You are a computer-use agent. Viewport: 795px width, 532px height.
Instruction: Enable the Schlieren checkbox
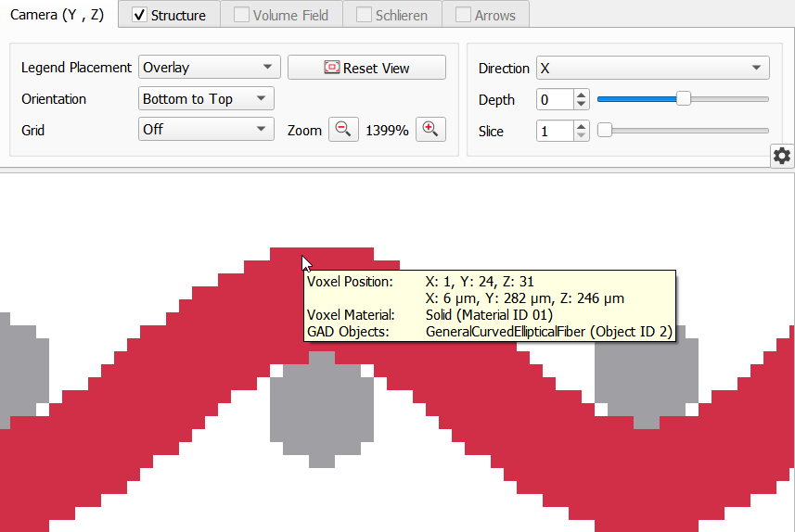click(x=364, y=15)
